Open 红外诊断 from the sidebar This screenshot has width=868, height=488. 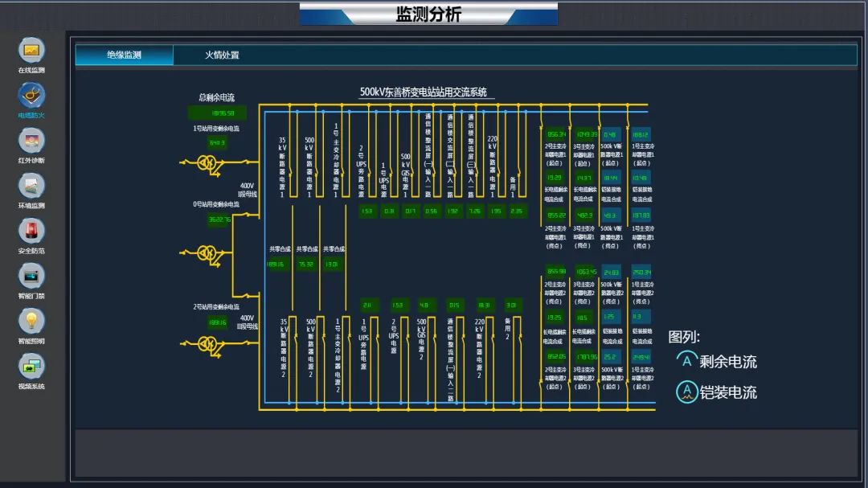[x=31, y=141]
